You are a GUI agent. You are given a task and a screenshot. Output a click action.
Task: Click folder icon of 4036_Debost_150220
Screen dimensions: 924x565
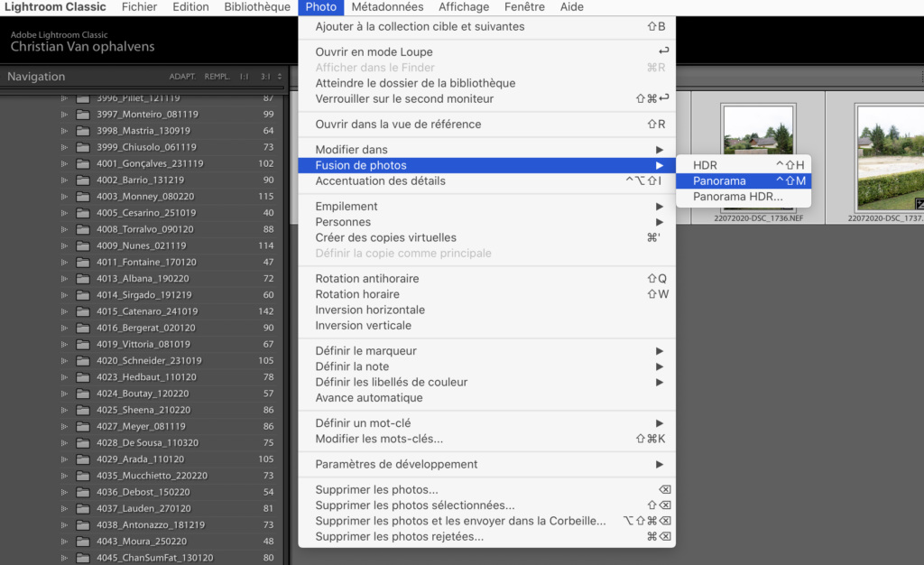[x=83, y=492]
